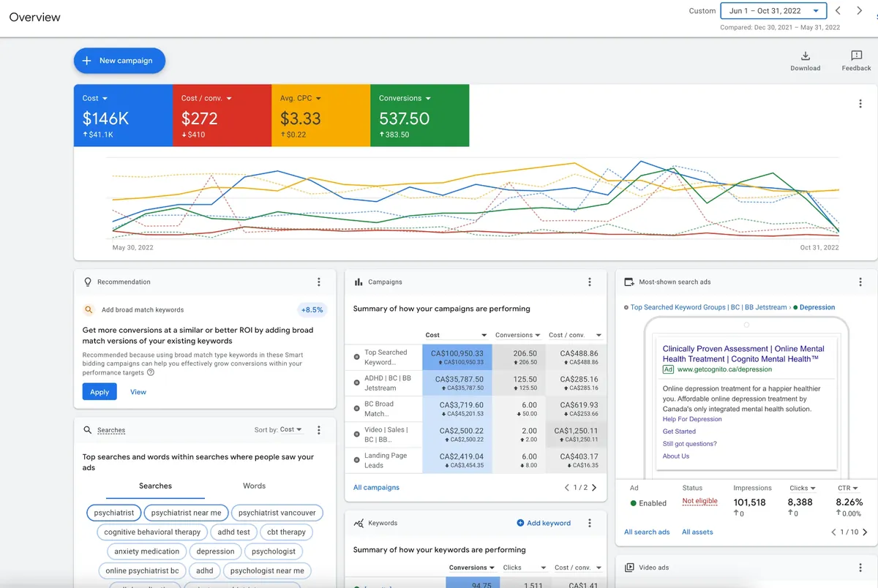This screenshot has height=588, width=878.
Task: Click the help icon after performance targets
Action: [x=151, y=372]
